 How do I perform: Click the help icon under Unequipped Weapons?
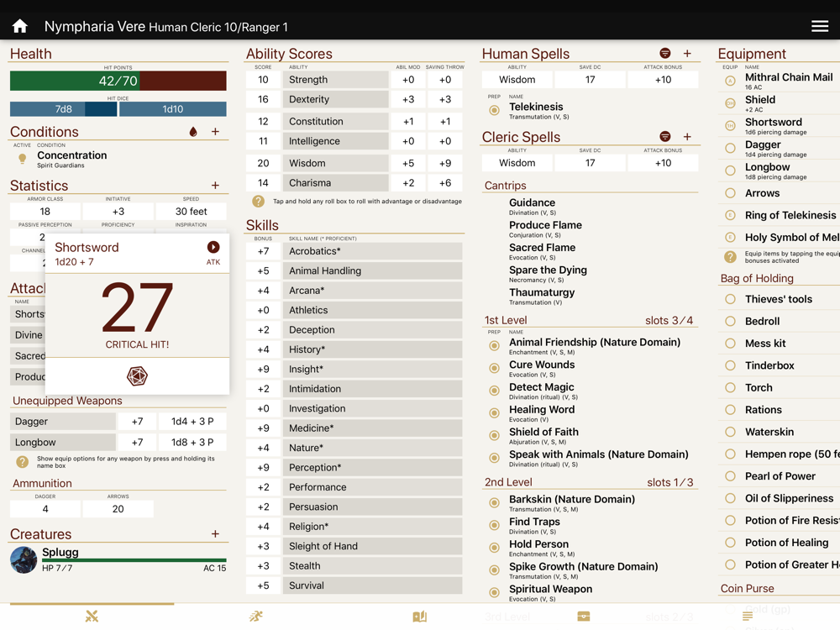[23, 462]
